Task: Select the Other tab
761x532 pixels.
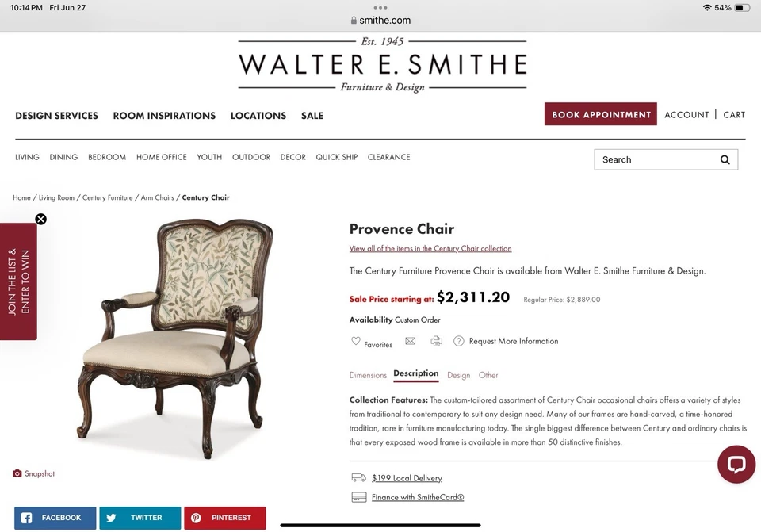Action: point(488,375)
